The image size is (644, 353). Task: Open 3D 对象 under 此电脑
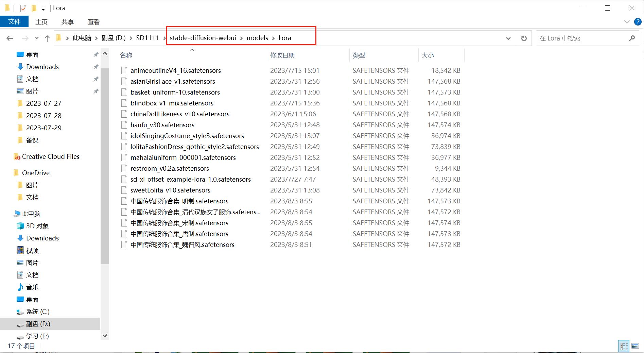point(37,226)
